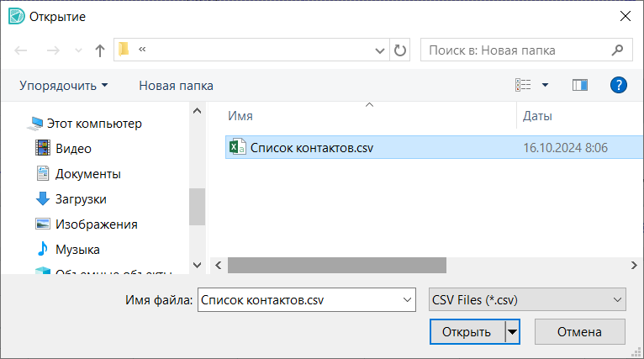Click the Excel icon of Список контактов.csv
This screenshot has width=644, height=359.
point(237,147)
